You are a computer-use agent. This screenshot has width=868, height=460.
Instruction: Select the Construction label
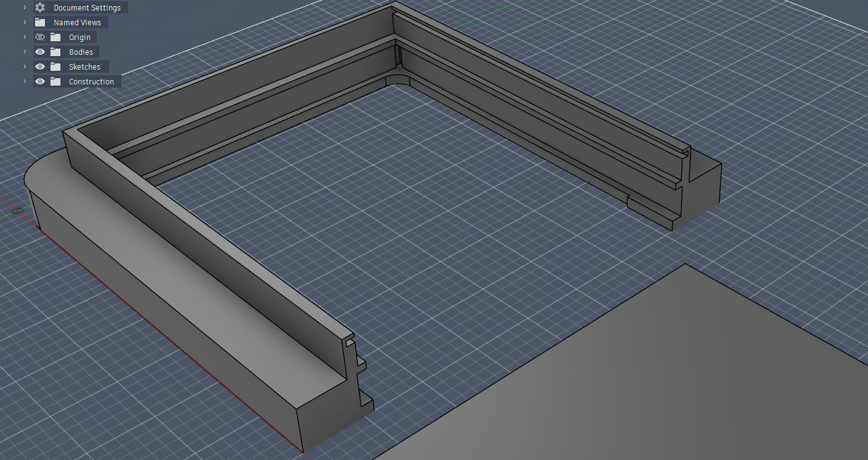pyautogui.click(x=91, y=82)
